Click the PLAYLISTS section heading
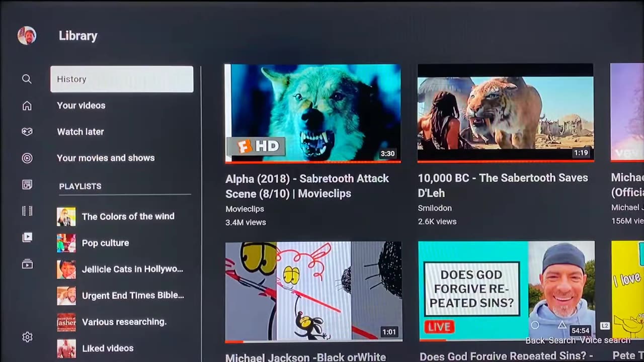The image size is (644, 362). point(80,186)
